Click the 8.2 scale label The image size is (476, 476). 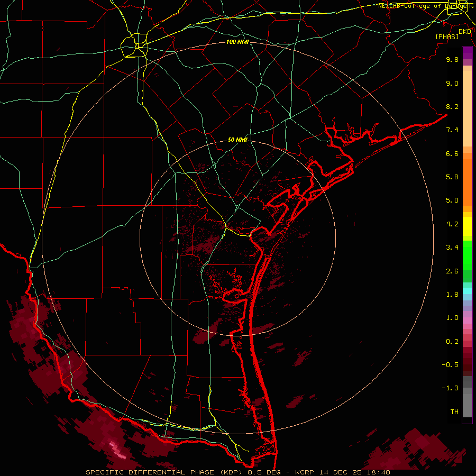point(452,106)
